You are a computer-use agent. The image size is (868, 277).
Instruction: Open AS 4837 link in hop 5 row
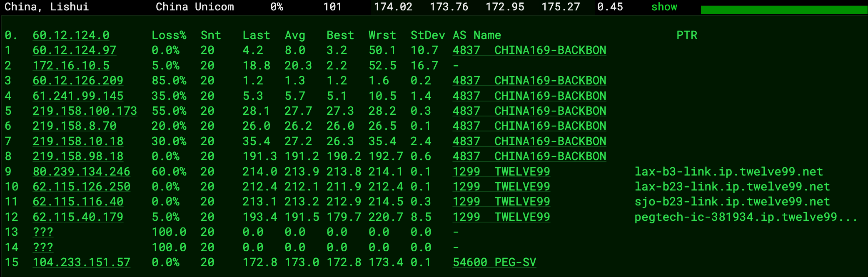[x=529, y=111]
